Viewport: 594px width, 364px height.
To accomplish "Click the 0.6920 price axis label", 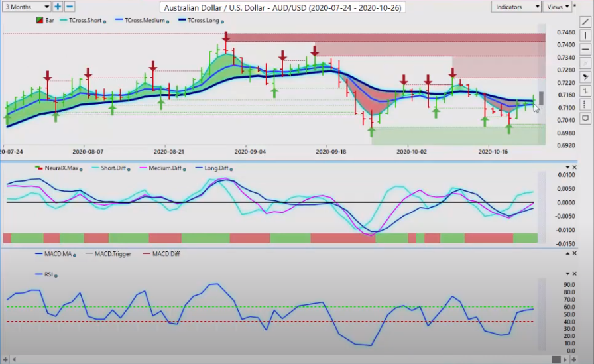I will click(x=566, y=145).
